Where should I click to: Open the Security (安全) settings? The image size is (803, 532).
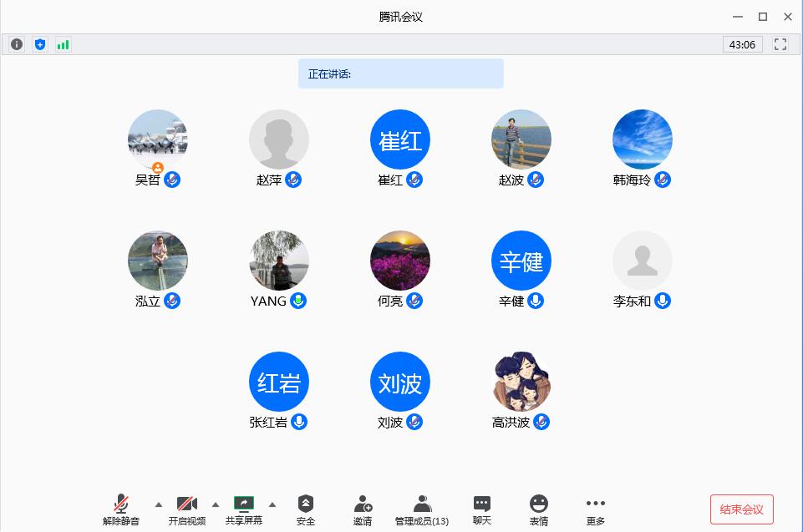click(306, 509)
